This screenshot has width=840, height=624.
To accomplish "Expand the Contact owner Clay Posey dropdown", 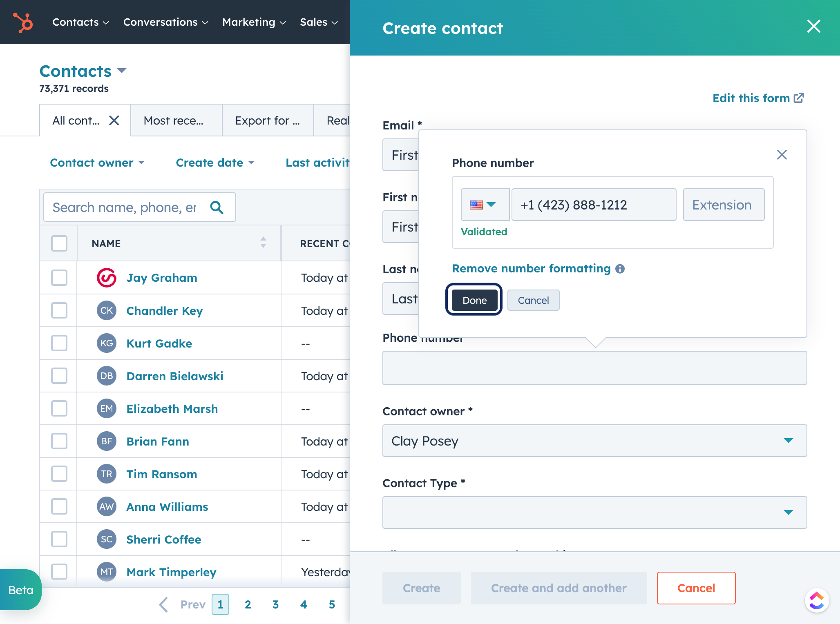I will click(594, 441).
